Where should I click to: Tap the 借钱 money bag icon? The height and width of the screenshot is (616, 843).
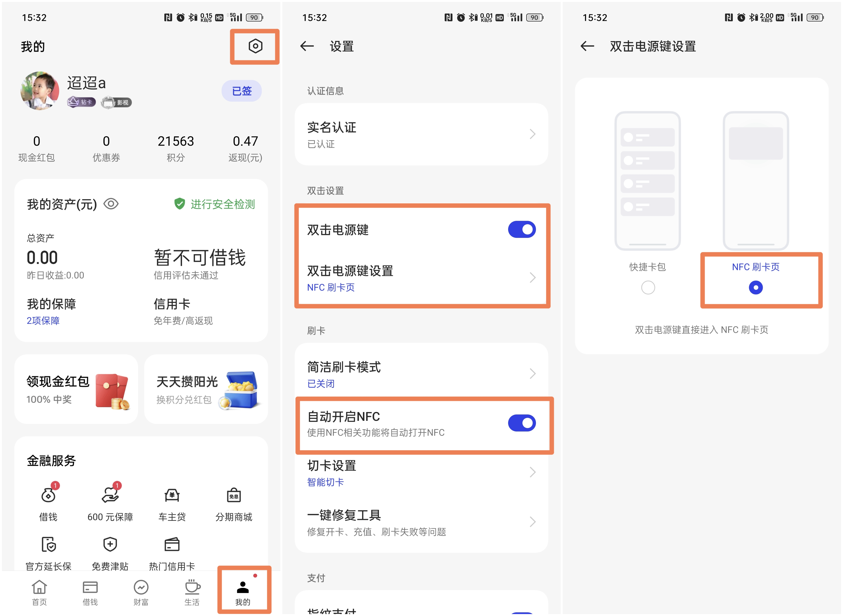(49, 495)
